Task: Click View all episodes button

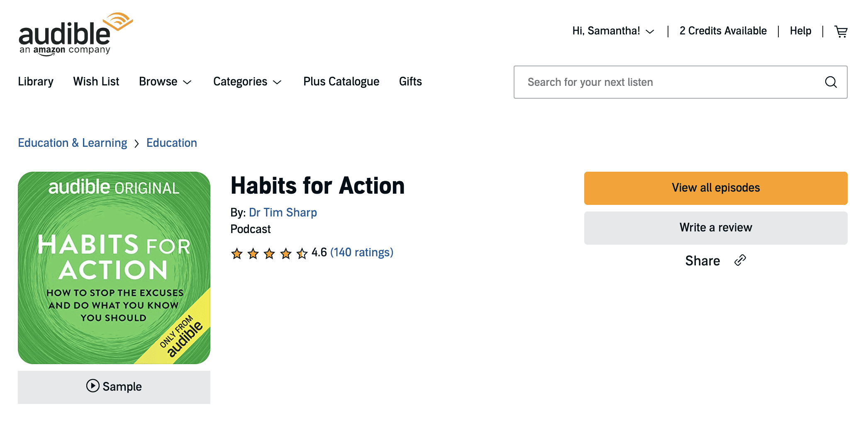Action: coord(716,188)
